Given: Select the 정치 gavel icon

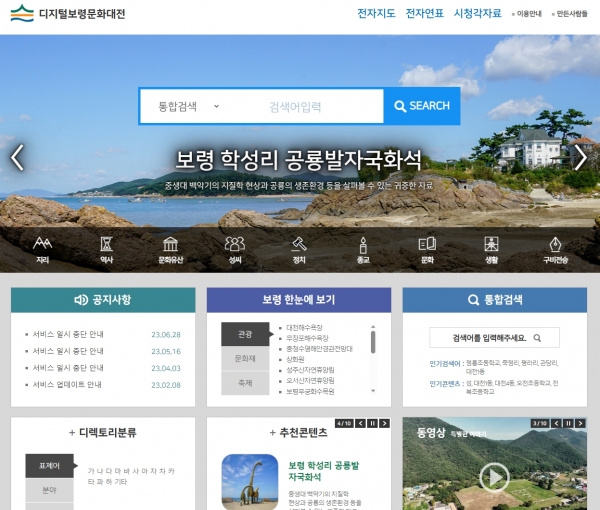Looking at the screenshot, I should (x=298, y=248).
